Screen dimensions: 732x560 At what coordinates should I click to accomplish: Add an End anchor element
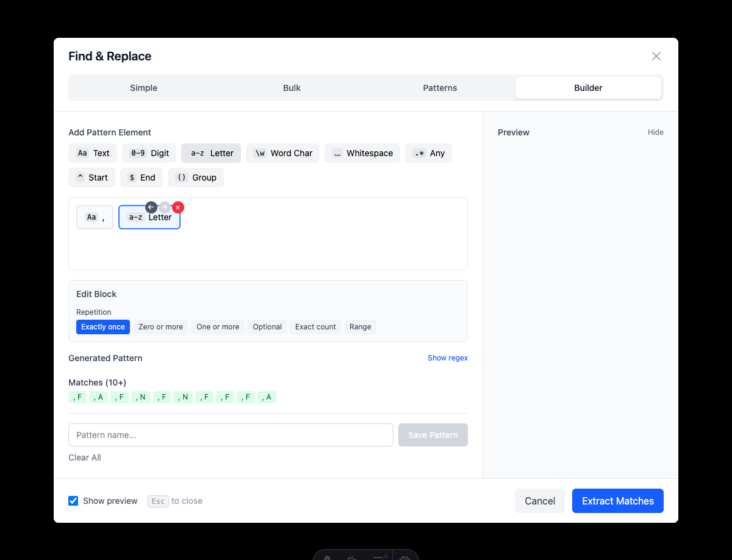(x=141, y=178)
